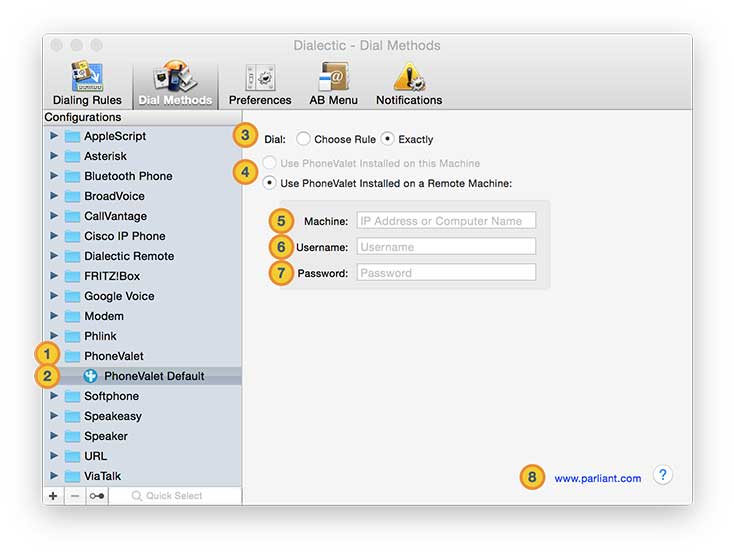Switch to the AB Menu tab label
This screenshot has height=555, width=734.
333,100
